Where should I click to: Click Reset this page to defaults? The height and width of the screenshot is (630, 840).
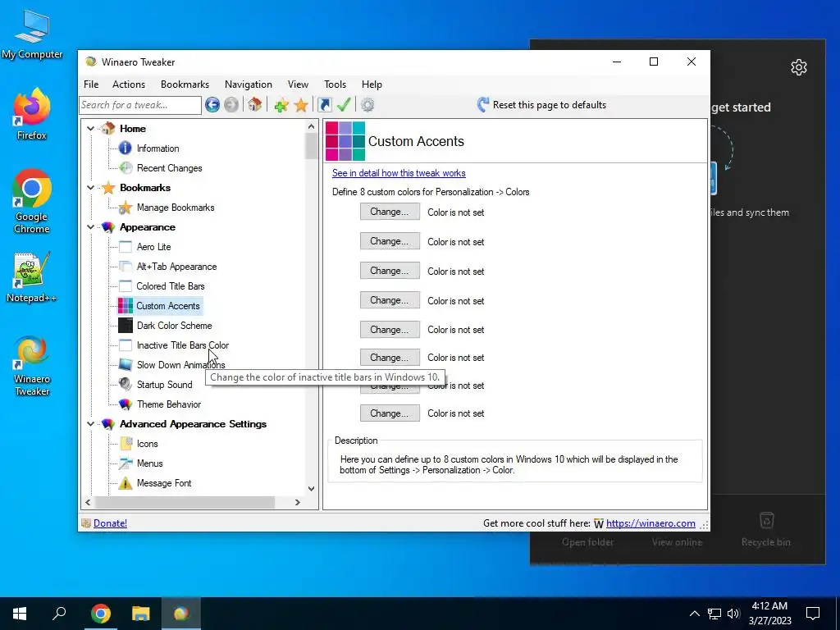[x=541, y=105]
